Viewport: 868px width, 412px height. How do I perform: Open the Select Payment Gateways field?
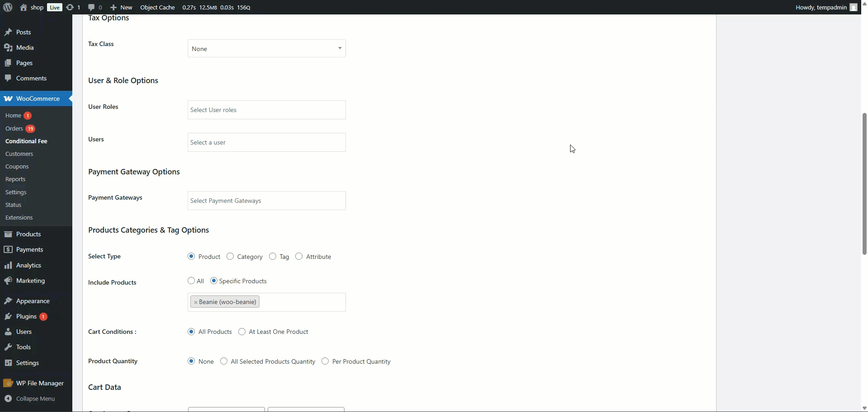point(267,201)
